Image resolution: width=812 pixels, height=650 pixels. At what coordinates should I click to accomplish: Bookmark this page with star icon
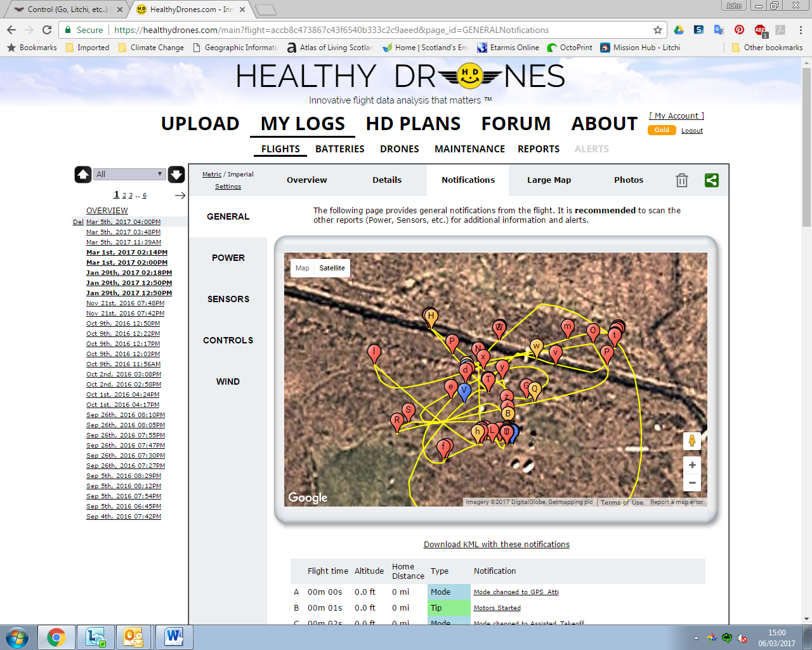point(658,30)
